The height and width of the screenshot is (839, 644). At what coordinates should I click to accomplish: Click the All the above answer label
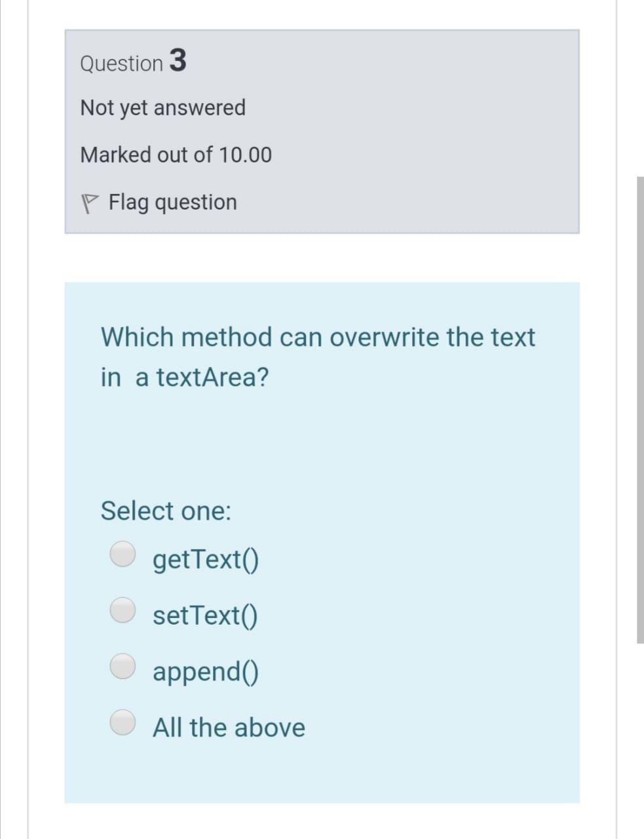[229, 726]
